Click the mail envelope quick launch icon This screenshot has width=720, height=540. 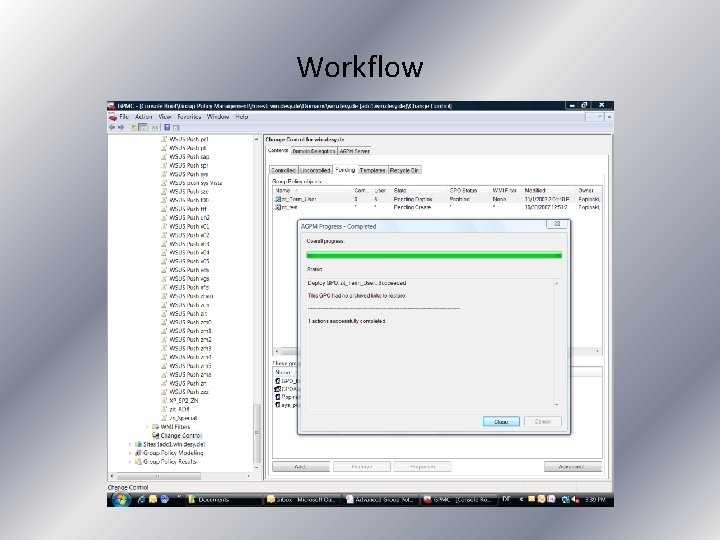[x=153, y=499]
